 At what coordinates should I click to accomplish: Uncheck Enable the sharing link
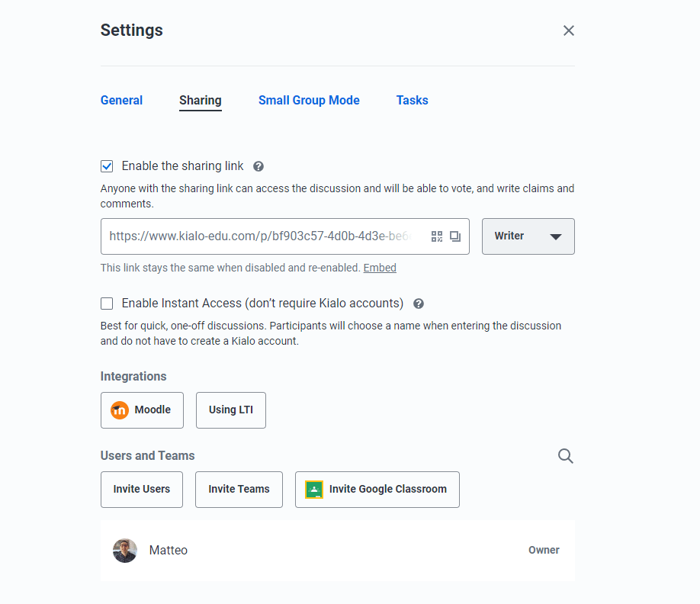(107, 166)
